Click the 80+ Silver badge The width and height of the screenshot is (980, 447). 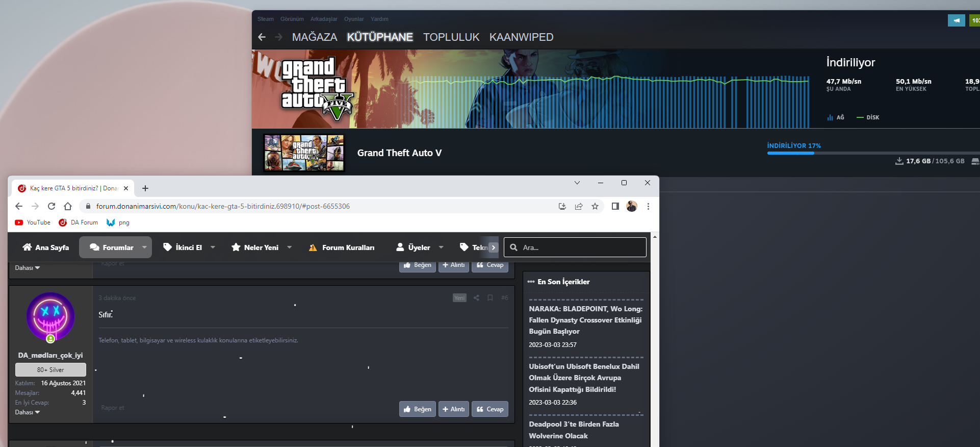[50, 369]
